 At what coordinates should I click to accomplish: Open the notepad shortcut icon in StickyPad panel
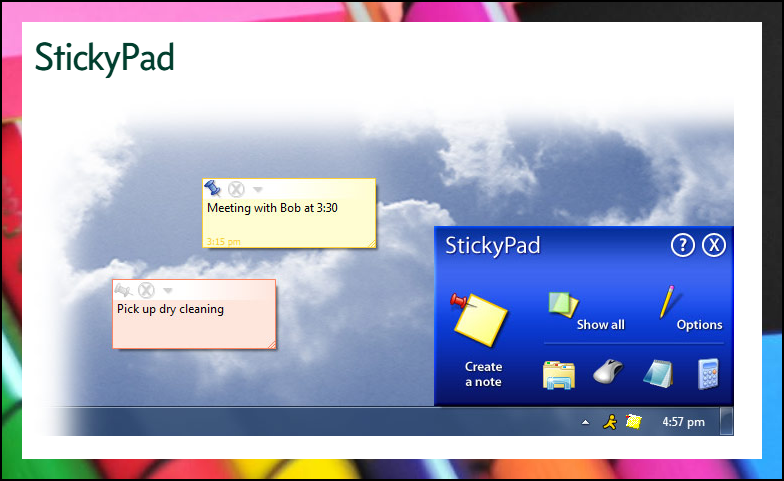point(658,374)
